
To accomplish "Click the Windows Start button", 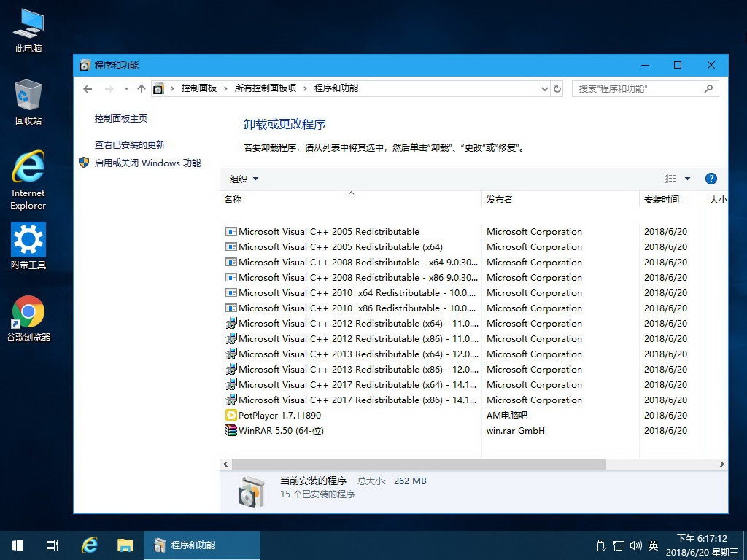I will (18, 545).
